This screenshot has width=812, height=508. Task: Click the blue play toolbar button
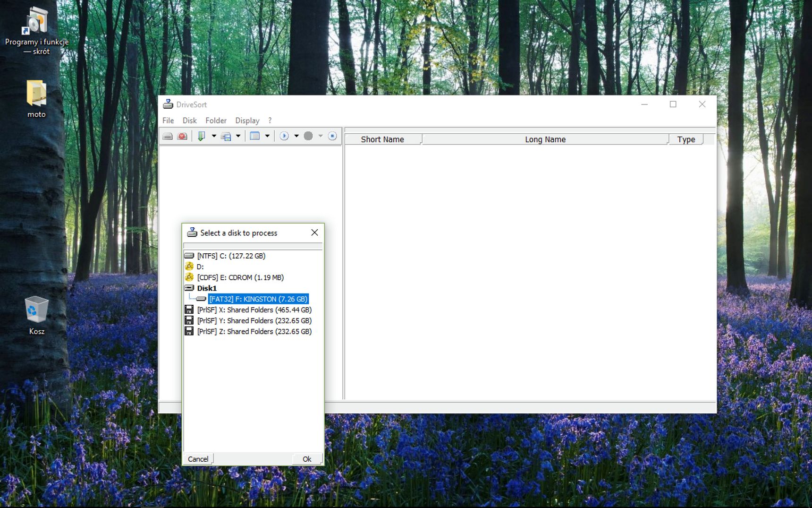click(284, 136)
